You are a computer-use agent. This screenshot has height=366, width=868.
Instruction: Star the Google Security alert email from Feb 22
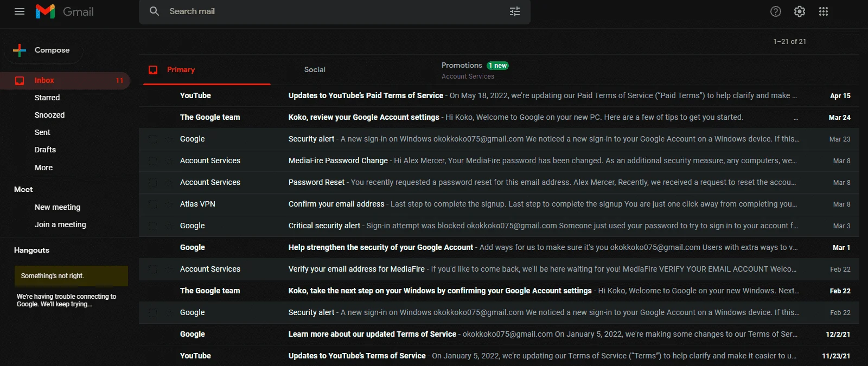click(x=168, y=312)
